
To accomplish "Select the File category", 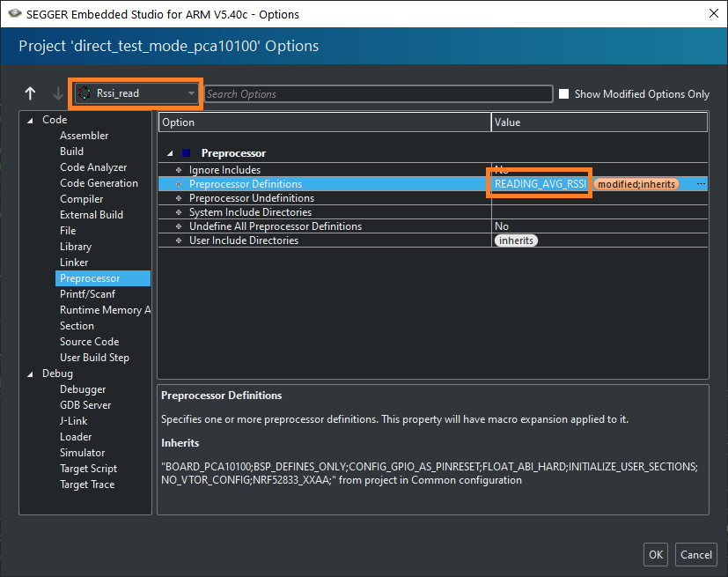I will pyautogui.click(x=68, y=231).
